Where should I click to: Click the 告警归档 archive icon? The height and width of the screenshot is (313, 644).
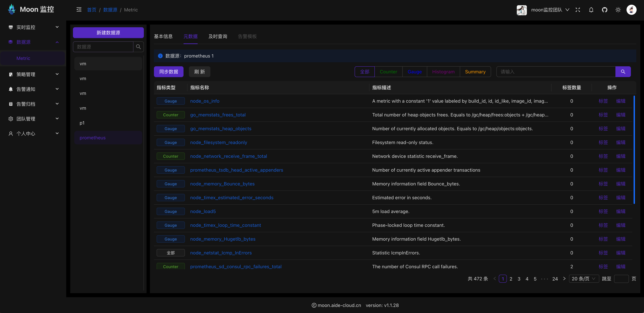coord(11,104)
